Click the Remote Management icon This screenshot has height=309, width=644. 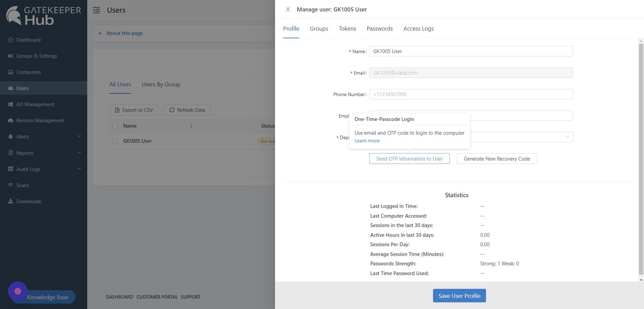point(10,120)
